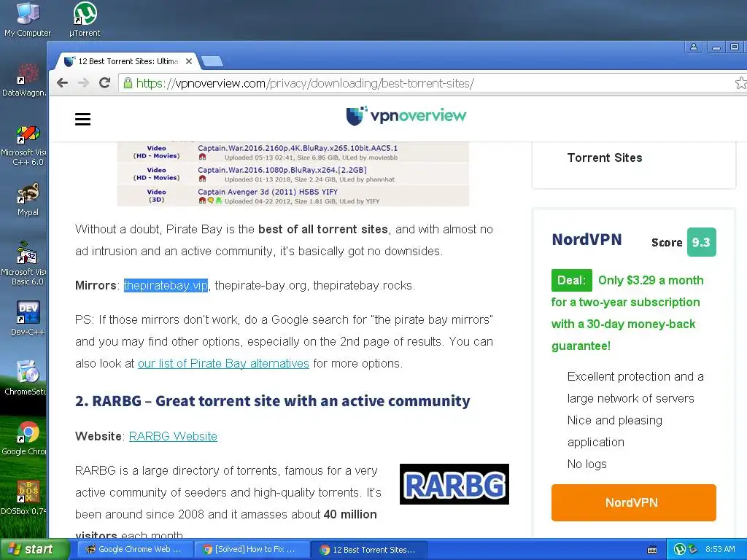The height and width of the screenshot is (560, 747).
Task: Click the Pirate Bay search results screenshot
Action: (x=293, y=174)
